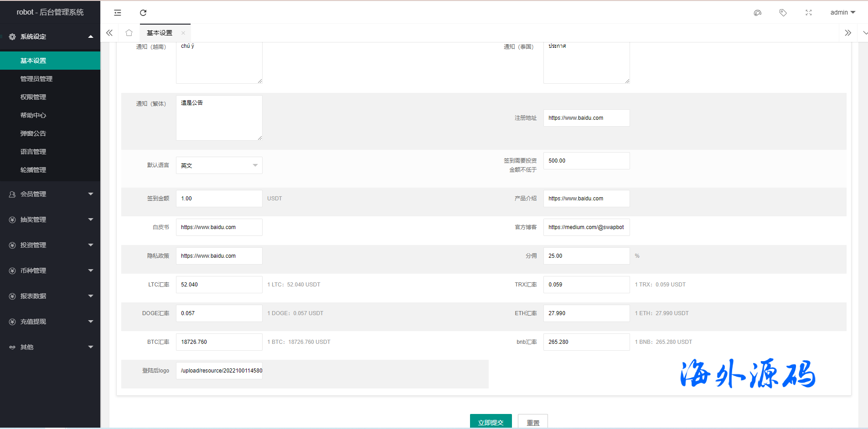Viewport: 868px width, 429px height.
Task: Collapse the 系统设定 menu section
Action: [50, 36]
